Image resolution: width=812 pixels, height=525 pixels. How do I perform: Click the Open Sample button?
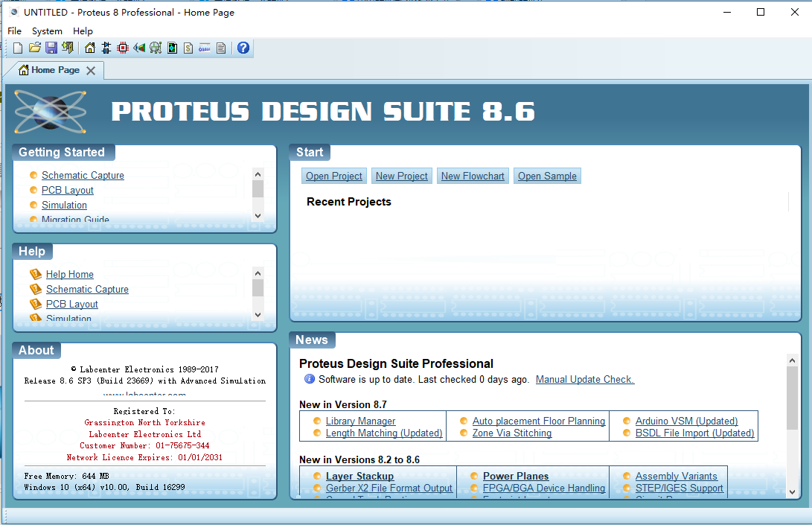pos(547,176)
